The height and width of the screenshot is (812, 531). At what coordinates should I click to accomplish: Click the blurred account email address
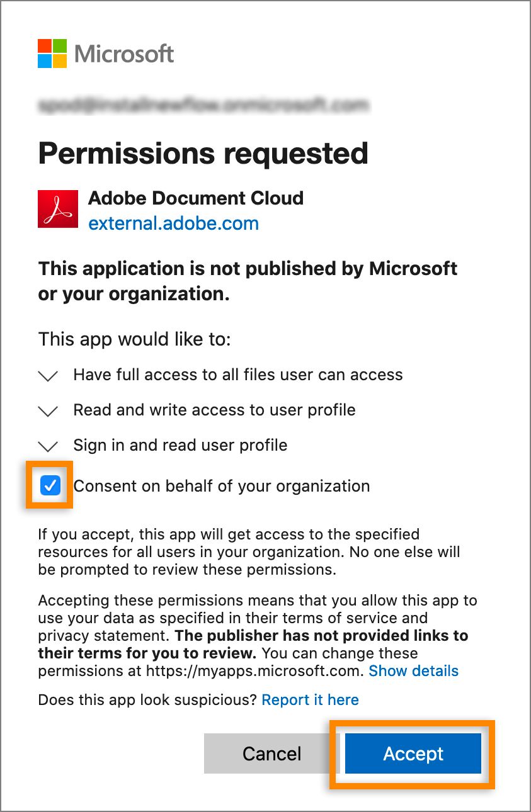point(203,104)
